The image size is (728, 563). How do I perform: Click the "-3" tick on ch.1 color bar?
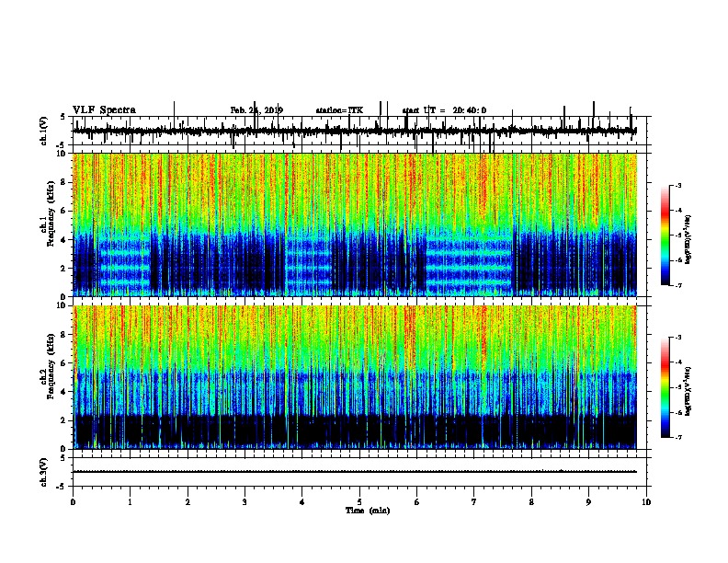pyautogui.click(x=677, y=185)
